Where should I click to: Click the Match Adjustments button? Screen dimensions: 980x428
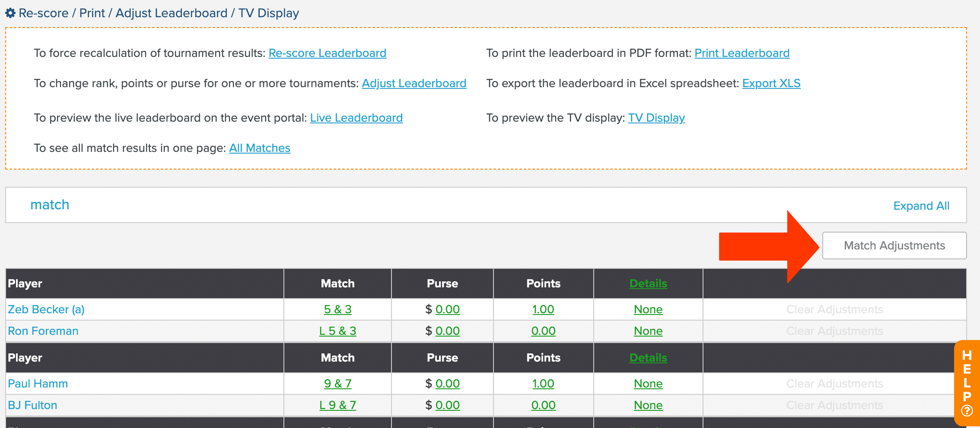894,246
